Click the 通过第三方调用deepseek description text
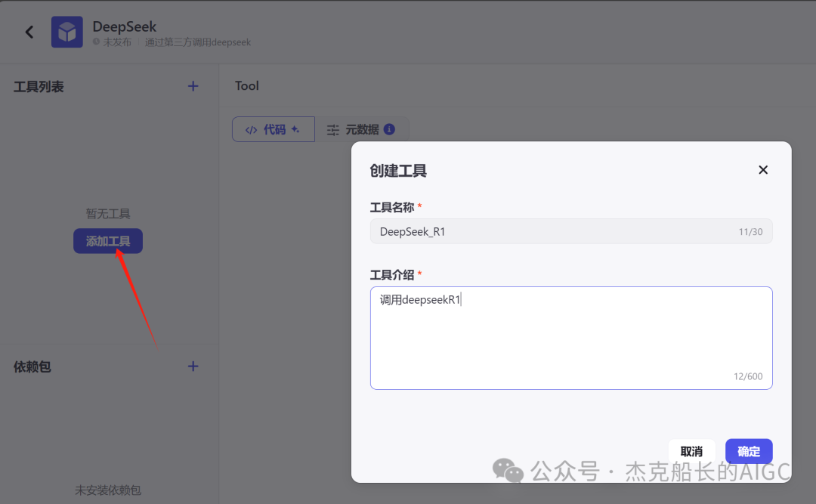816x504 pixels. click(198, 42)
